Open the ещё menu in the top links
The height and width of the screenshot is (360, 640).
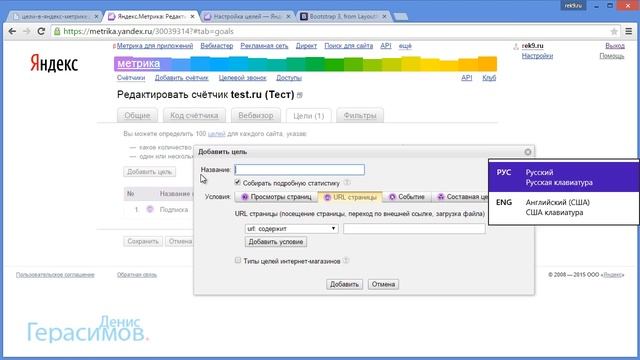(x=405, y=46)
